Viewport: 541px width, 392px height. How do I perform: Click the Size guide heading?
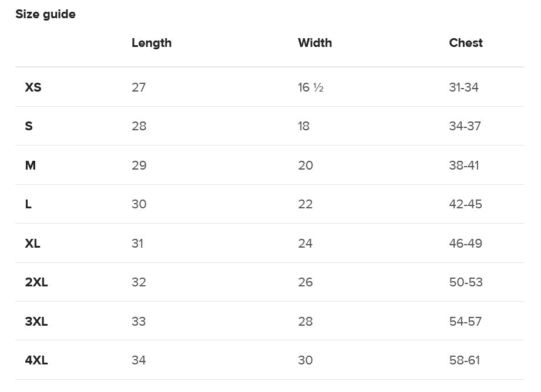45,14
